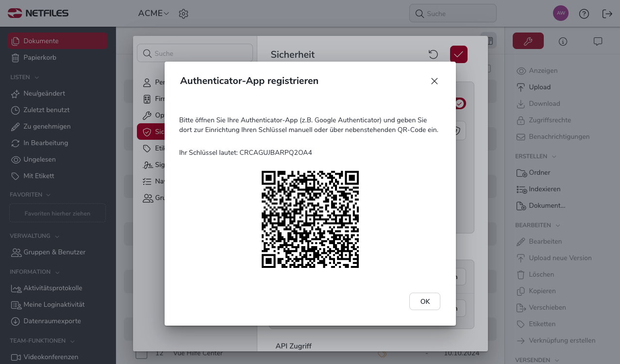The width and height of the screenshot is (620, 364).
Task: Open the comments speech bubble tab
Action: (598, 41)
